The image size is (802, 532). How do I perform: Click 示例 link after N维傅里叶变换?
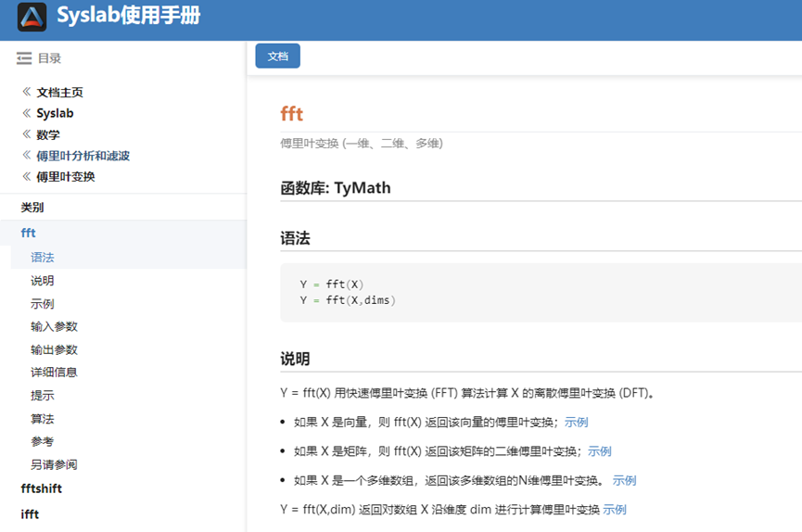tap(624, 480)
